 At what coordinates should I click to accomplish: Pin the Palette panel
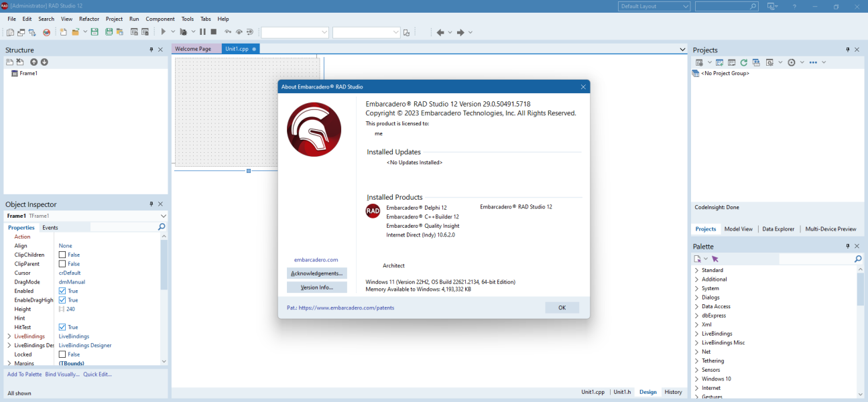pyautogui.click(x=848, y=246)
